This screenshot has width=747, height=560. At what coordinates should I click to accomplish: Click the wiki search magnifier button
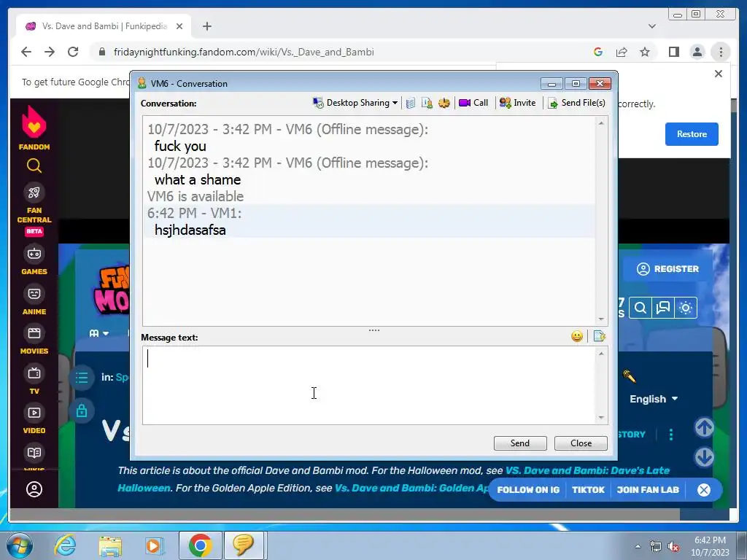[640, 308]
